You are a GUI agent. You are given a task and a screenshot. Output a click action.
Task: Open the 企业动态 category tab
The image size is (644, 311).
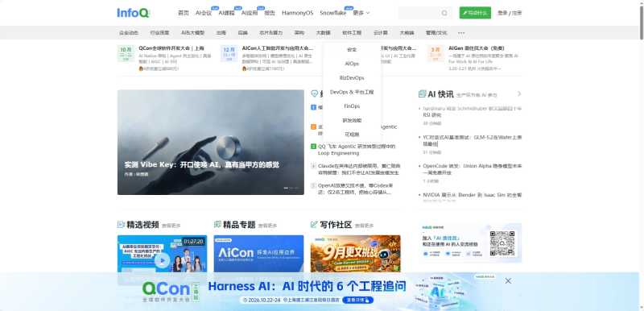tap(129, 33)
